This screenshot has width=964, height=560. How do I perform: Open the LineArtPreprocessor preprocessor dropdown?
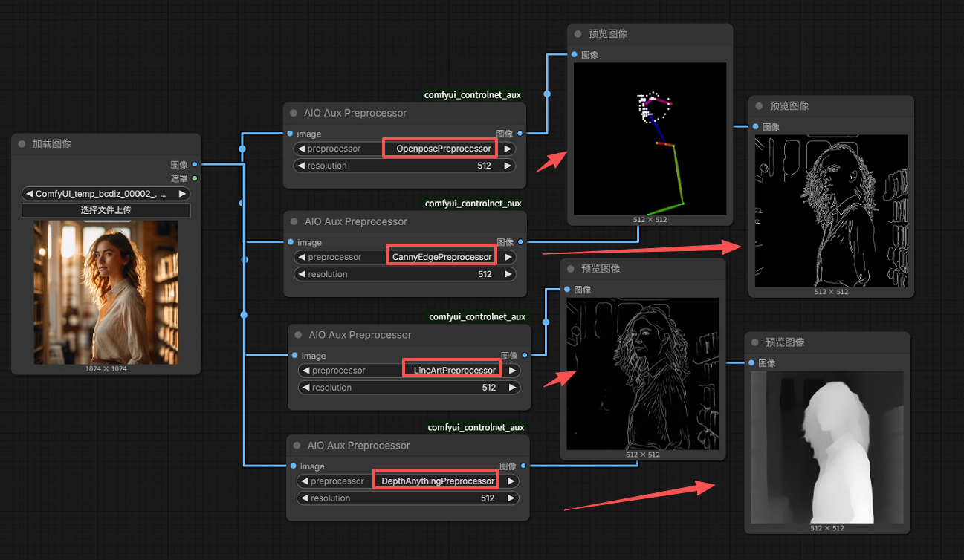click(409, 371)
